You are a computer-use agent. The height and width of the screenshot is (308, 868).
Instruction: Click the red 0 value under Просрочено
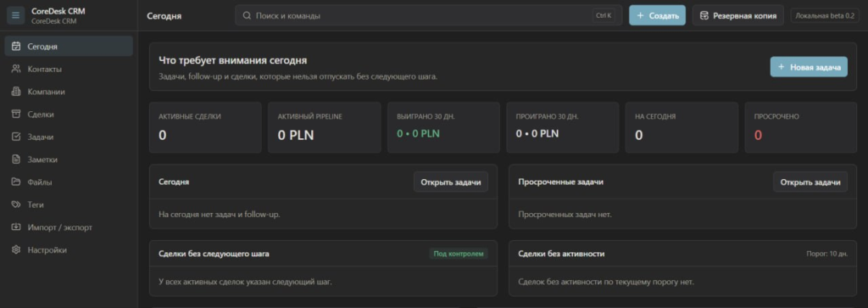pos(758,135)
